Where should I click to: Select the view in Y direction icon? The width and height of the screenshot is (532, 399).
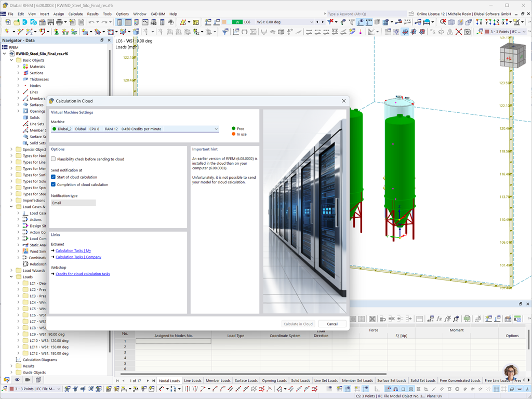(488, 22)
